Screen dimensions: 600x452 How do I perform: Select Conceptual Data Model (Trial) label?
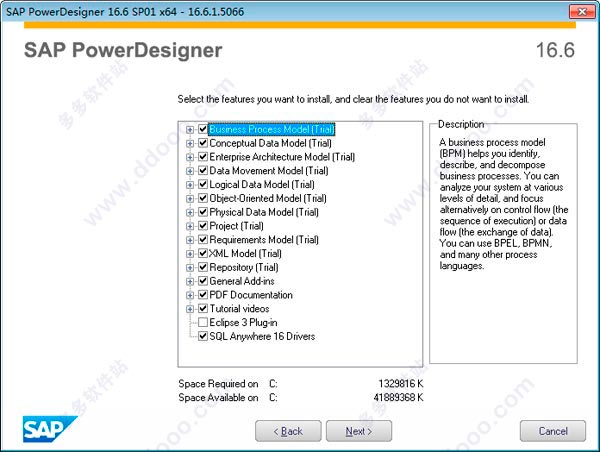tap(270, 143)
